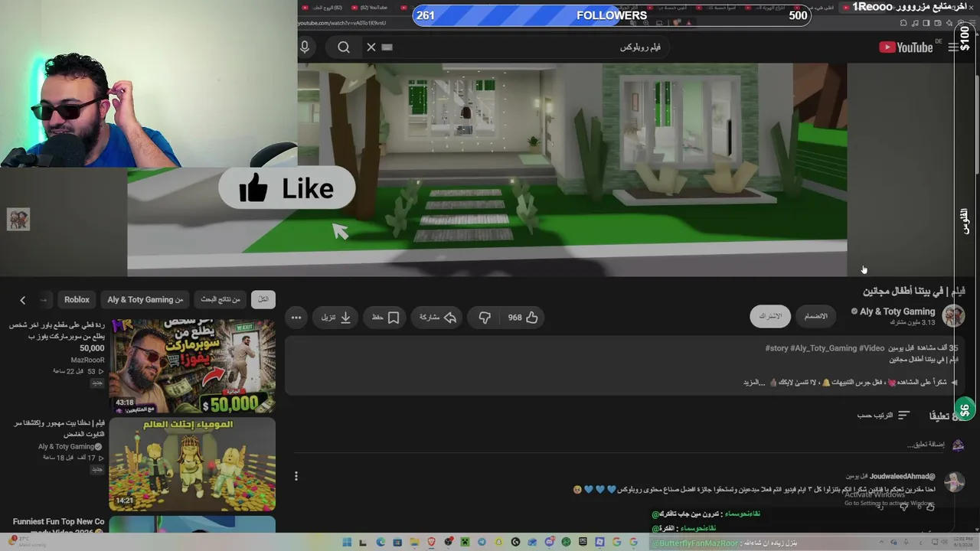The height and width of the screenshot is (551, 980).
Task: Click the magnifier search icon
Action: (x=344, y=47)
